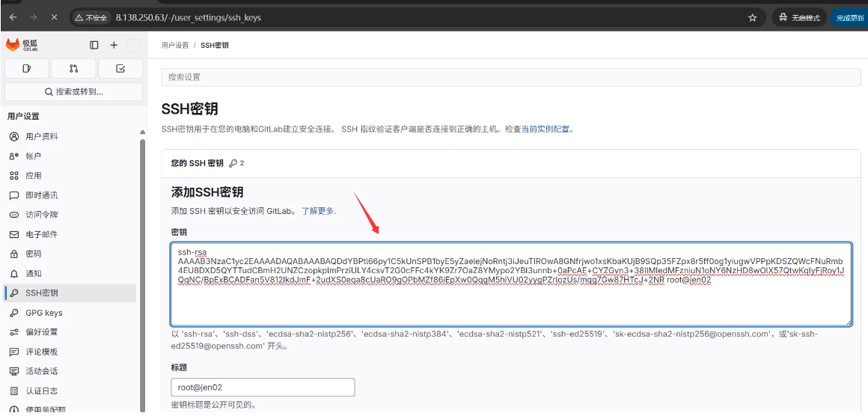Click the 无痕模式 incognito indicator
The height and width of the screenshot is (419, 868).
pyautogui.click(x=799, y=18)
